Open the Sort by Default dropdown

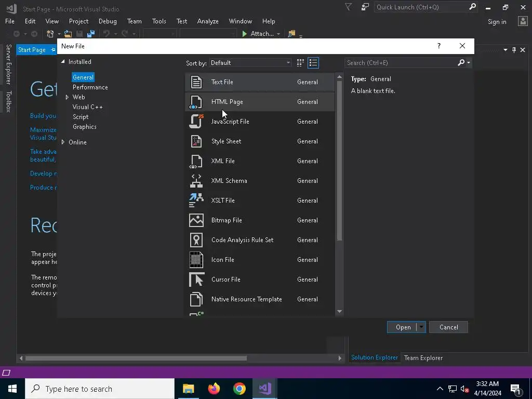250,63
